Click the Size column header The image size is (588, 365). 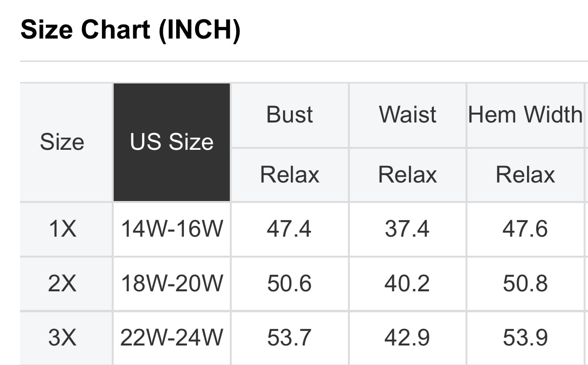62,142
